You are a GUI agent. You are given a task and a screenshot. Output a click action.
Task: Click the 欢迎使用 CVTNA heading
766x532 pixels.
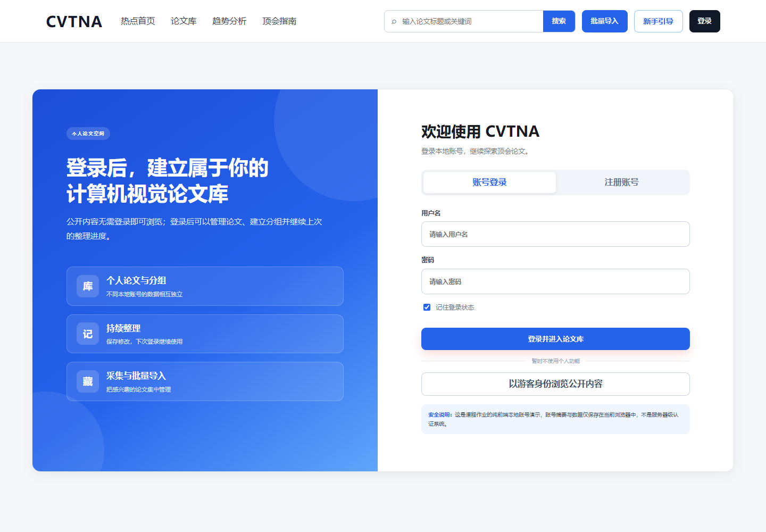480,131
